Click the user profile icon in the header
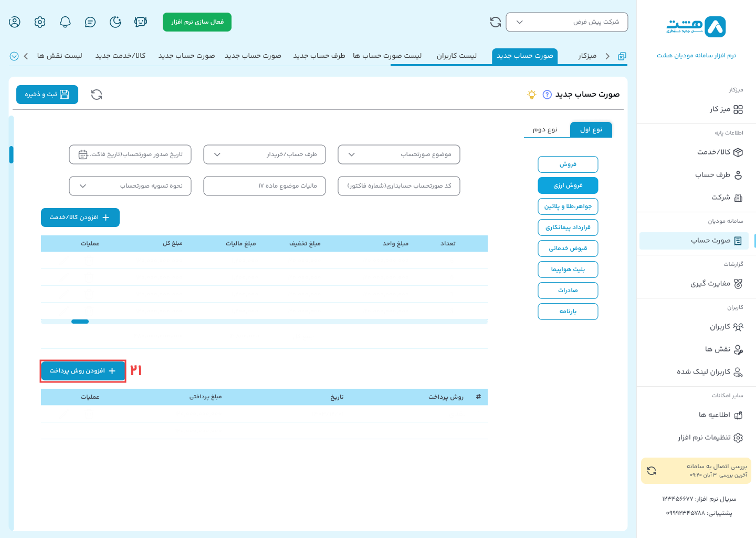756x538 pixels. [15, 22]
